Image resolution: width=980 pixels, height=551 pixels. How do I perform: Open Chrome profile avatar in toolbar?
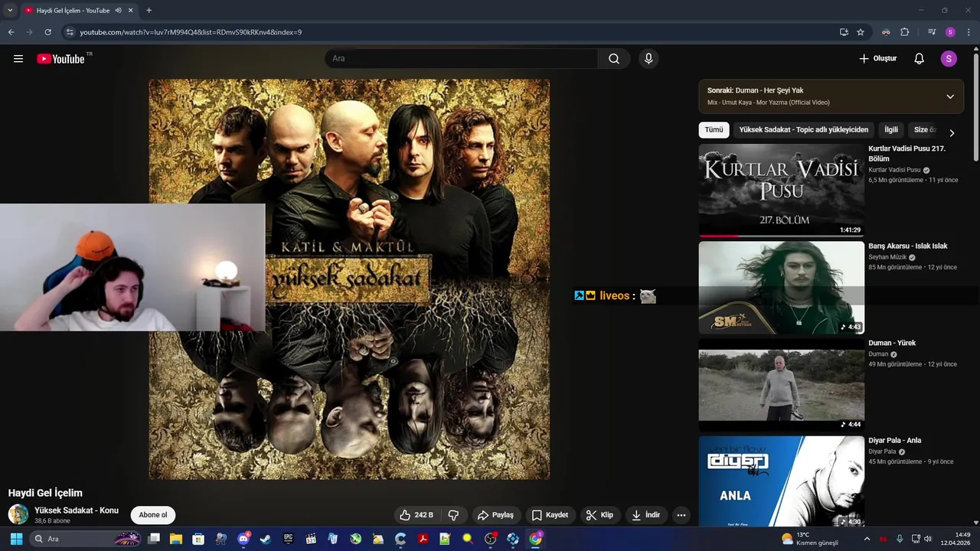(950, 32)
